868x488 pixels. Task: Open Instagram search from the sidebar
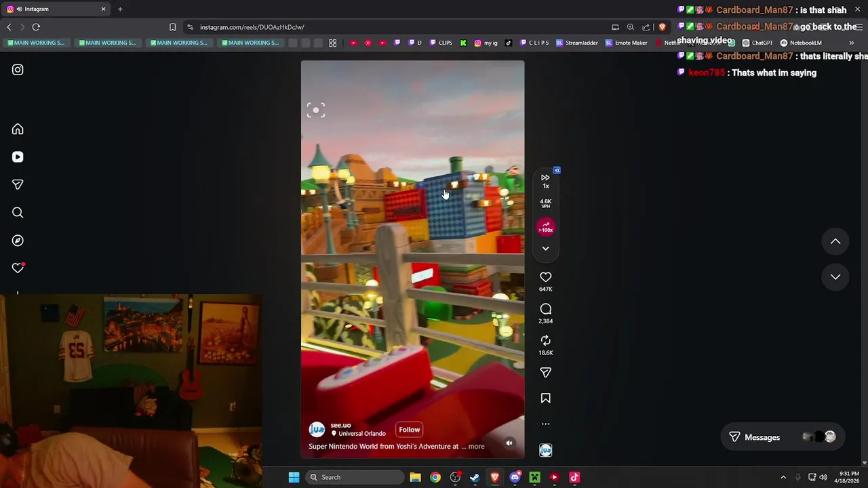coord(18,213)
